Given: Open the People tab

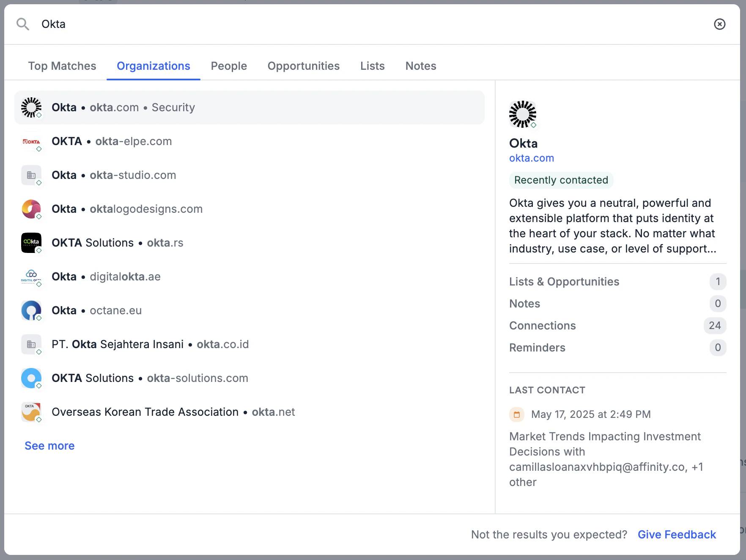Looking at the screenshot, I should pyautogui.click(x=229, y=66).
